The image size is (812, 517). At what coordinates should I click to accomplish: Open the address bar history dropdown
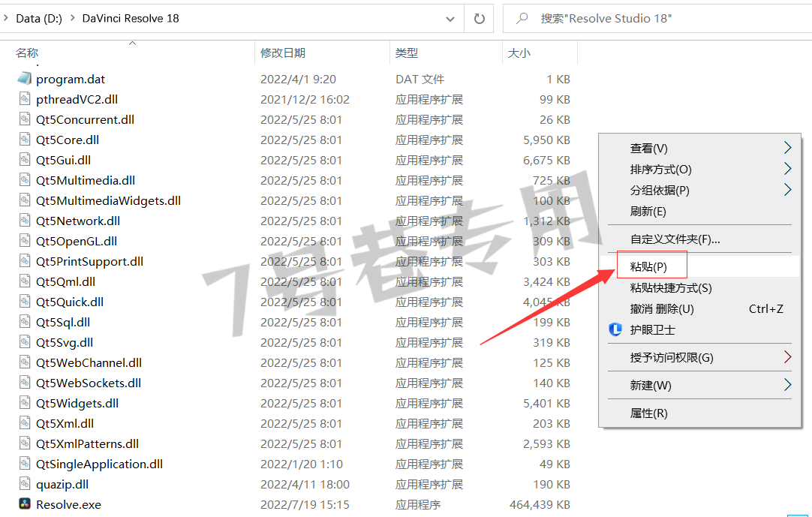[x=450, y=19]
